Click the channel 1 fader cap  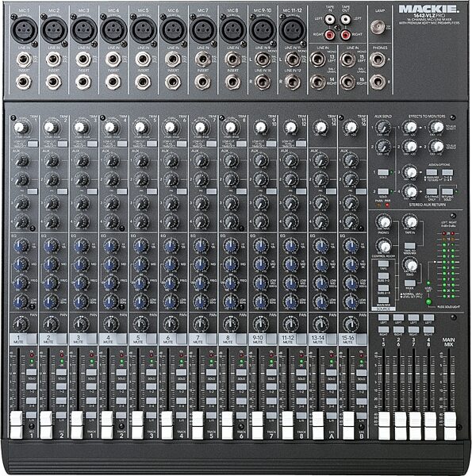[17, 424]
